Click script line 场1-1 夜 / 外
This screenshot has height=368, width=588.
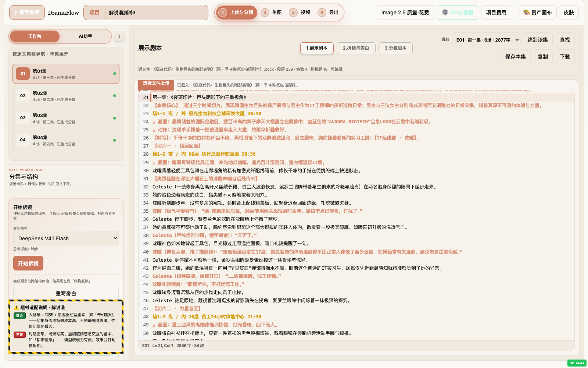207,114
